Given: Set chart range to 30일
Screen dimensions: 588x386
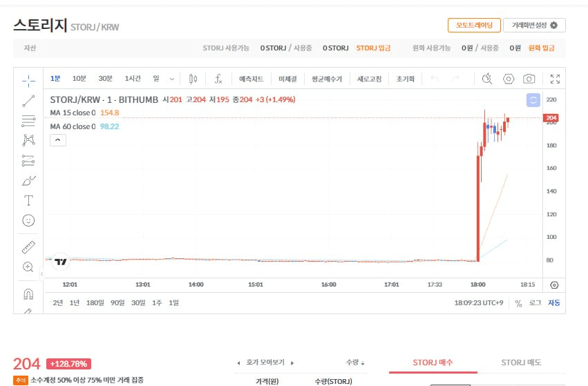Looking at the screenshot, I should [x=138, y=303].
